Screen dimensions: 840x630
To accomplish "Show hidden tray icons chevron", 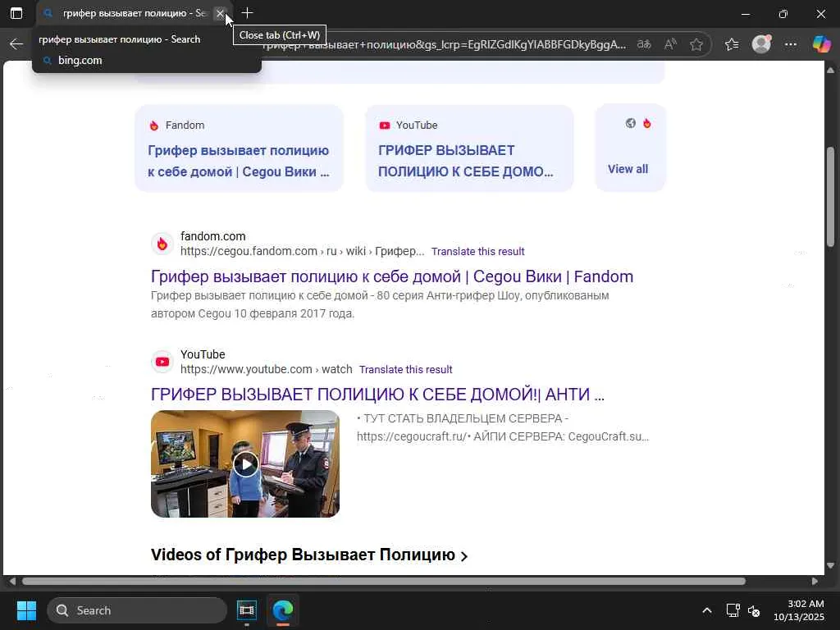I will click(707, 610).
